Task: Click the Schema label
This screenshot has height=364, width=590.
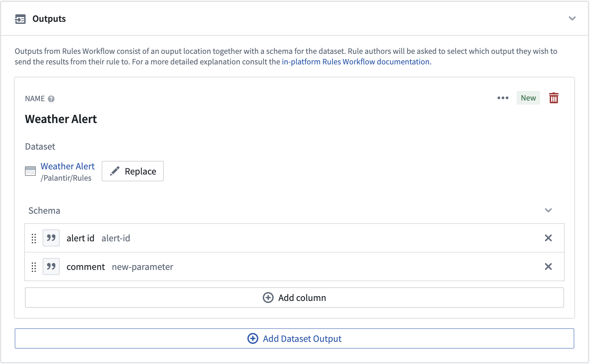Action: click(x=44, y=211)
